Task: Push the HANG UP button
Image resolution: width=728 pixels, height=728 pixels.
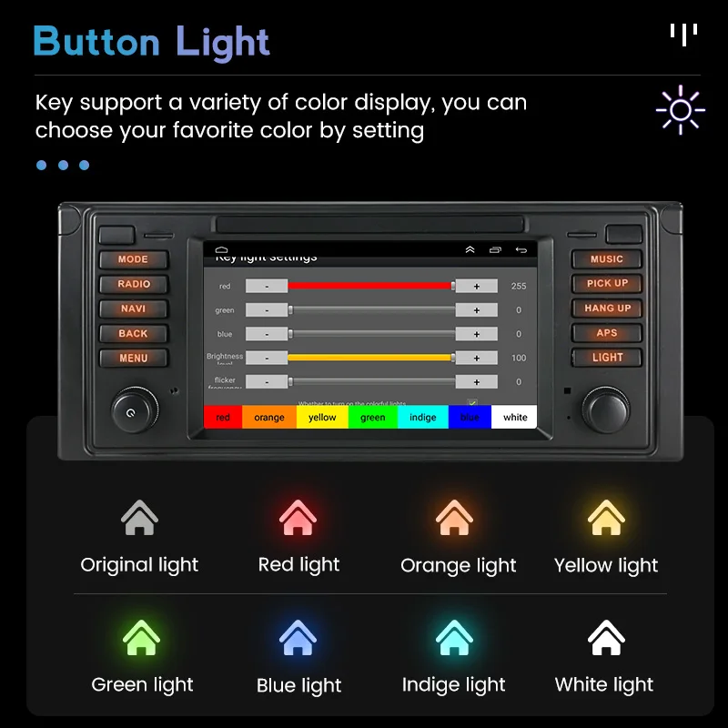Action: 607,308
